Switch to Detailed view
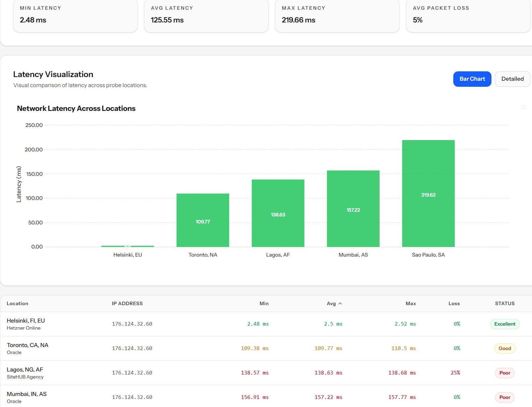 tap(512, 79)
